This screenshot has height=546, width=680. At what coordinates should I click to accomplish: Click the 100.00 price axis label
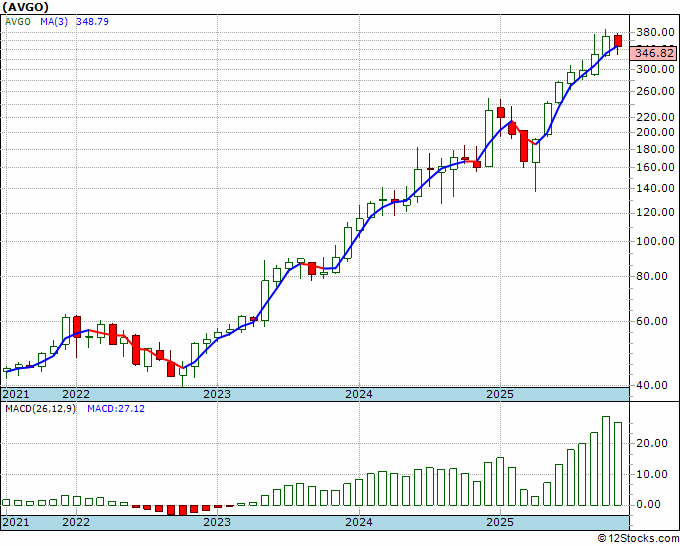655,241
